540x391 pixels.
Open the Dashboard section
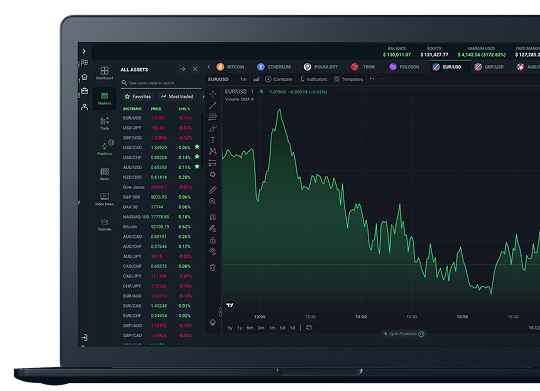tap(104, 73)
